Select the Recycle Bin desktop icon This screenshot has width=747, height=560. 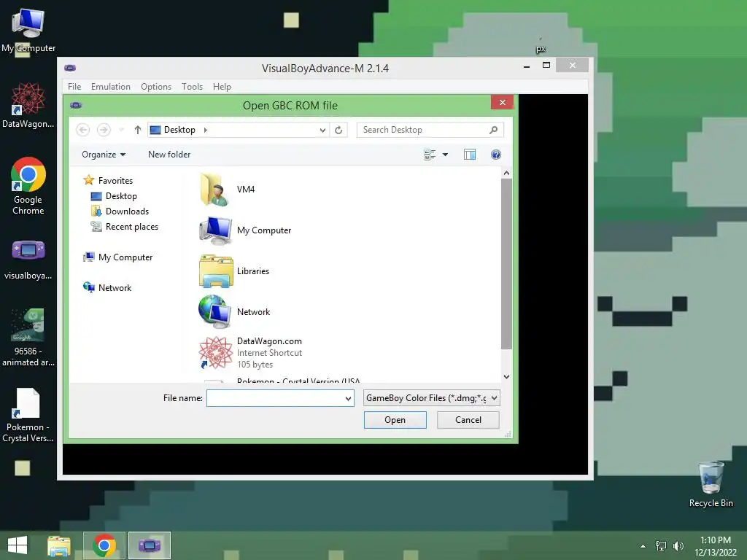711,484
